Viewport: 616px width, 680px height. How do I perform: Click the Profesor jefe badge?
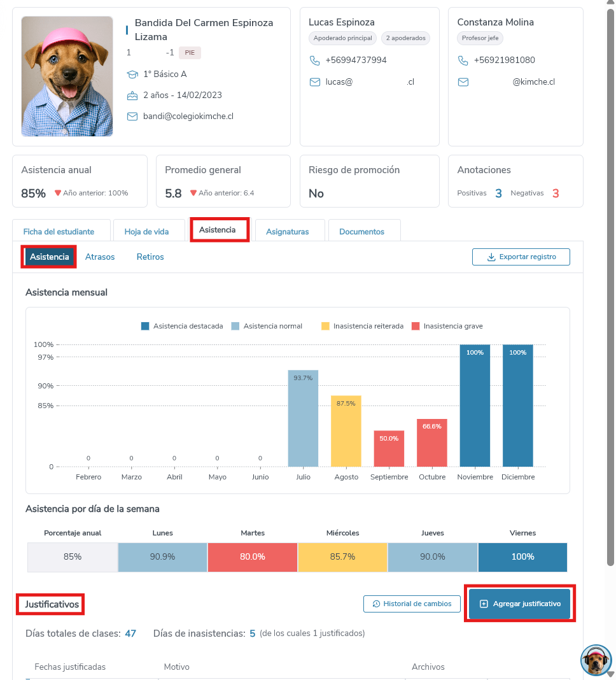(480, 38)
